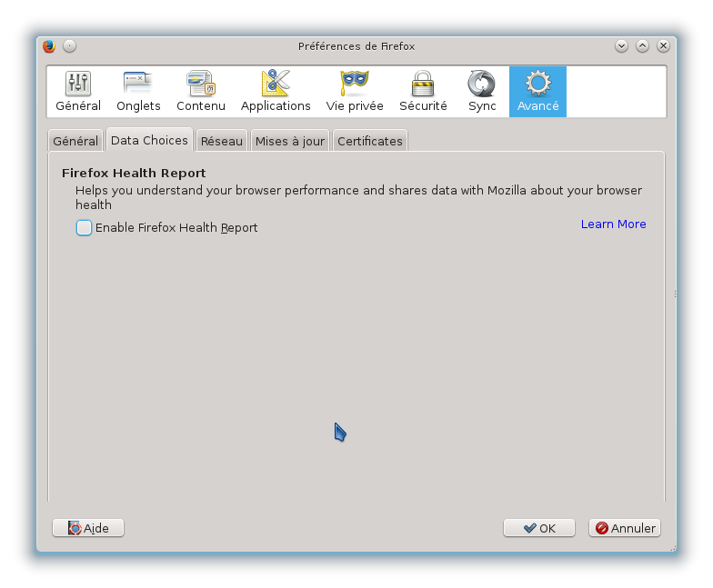Confirm with the OK button
Screen dimensions: 713x588
tap(538, 528)
